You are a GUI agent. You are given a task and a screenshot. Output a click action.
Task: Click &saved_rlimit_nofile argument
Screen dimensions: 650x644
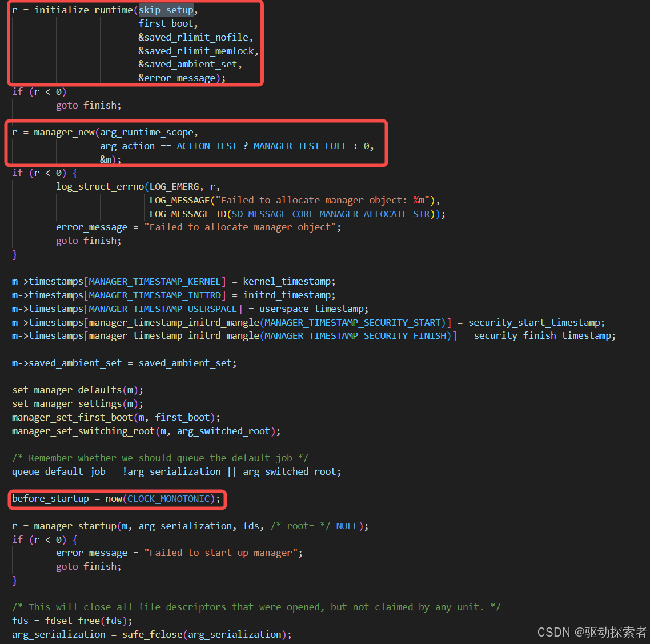193,37
